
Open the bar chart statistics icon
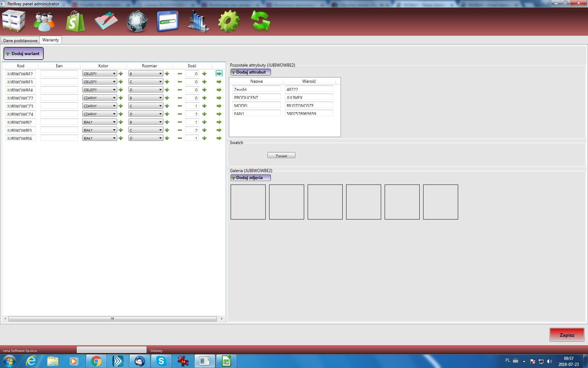[x=198, y=22]
